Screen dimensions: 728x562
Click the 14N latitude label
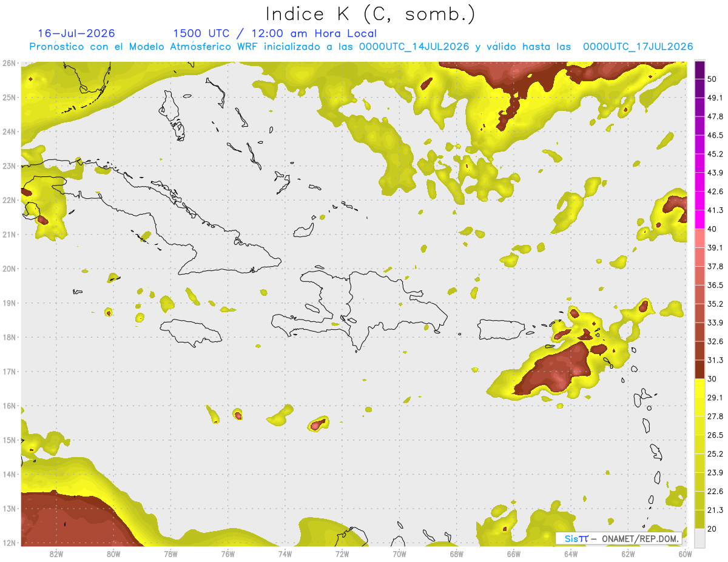coord(9,474)
